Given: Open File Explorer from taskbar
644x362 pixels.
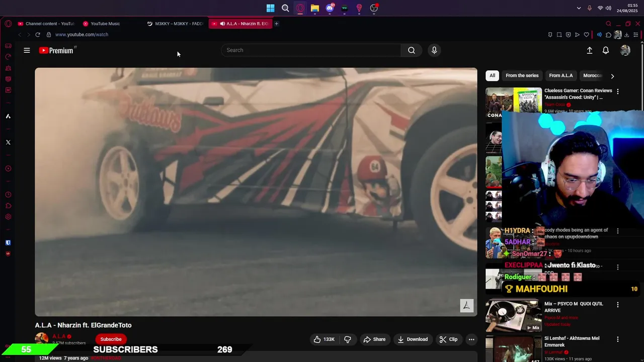Looking at the screenshot, I should click(x=314, y=8).
